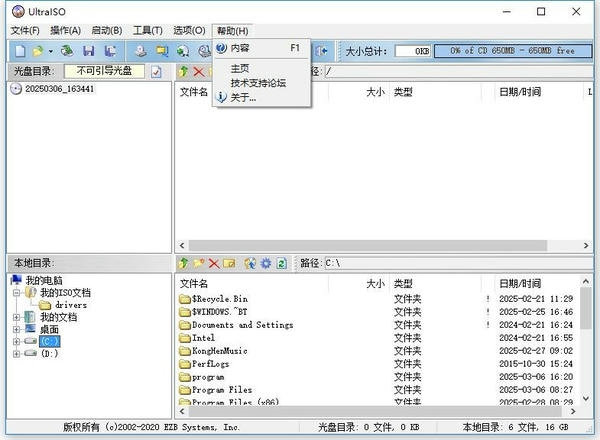Select the drivers folder in tree

(71, 305)
